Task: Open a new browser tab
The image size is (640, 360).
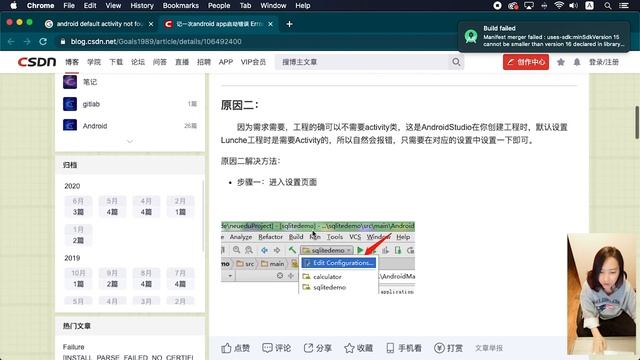Action: 289,24
